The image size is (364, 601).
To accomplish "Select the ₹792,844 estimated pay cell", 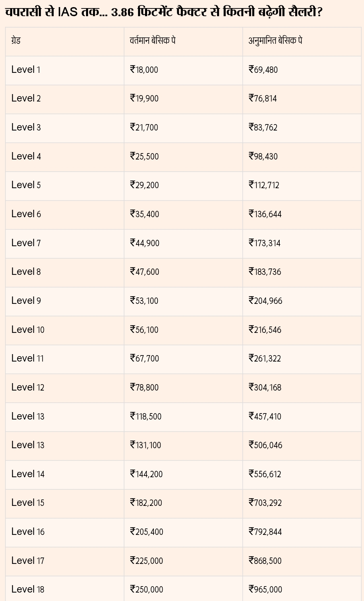I will (265, 532).
